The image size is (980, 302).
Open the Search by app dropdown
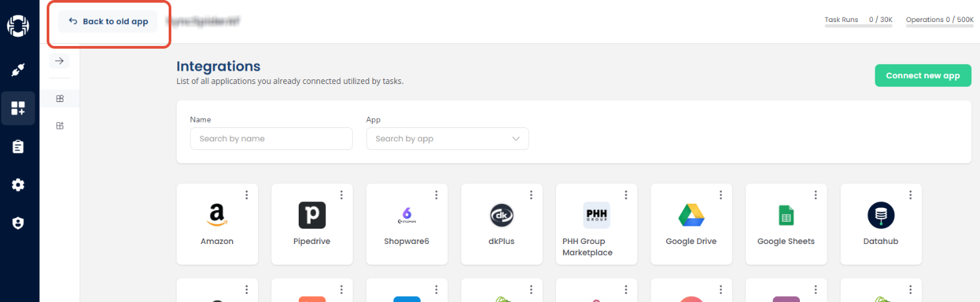(x=447, y=139)
